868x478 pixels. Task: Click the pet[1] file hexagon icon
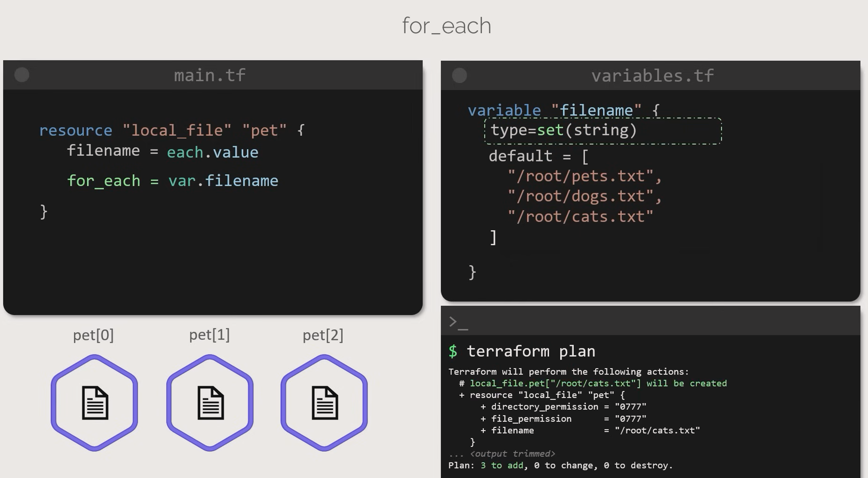[x=210, y=403]
